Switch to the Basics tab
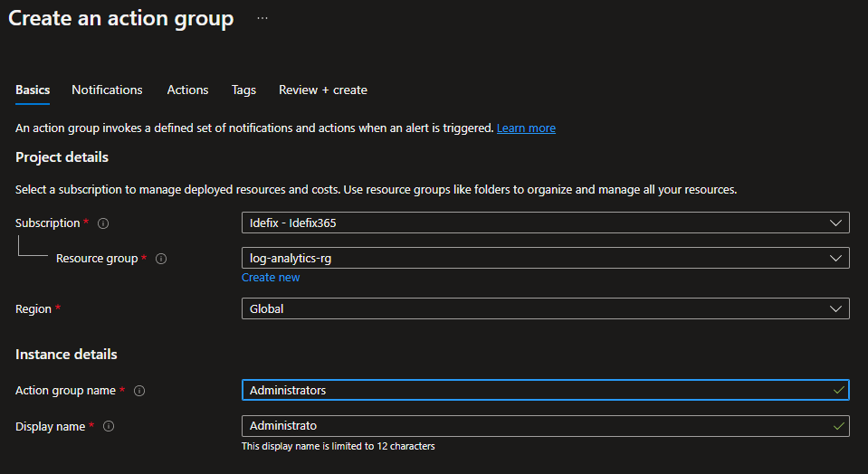Viewport: 868px width, 474px height. (33, 90)
